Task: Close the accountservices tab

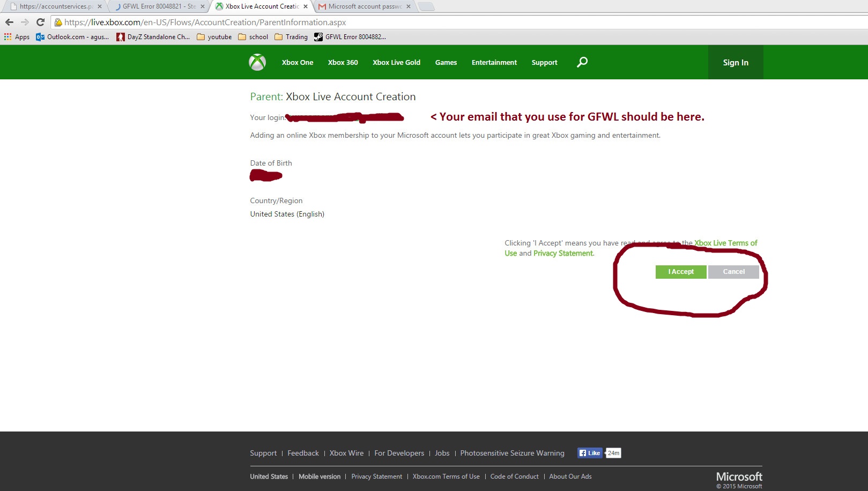Action: (x=100, y=6)
